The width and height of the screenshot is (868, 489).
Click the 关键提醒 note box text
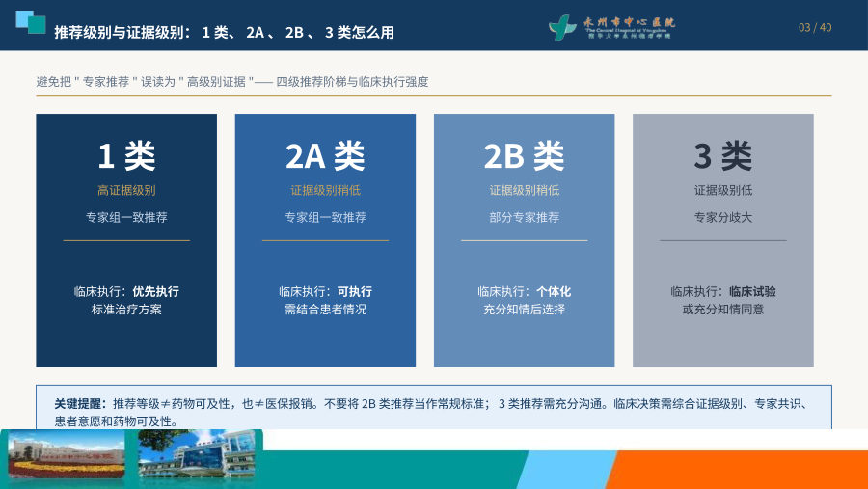(433, 412)
